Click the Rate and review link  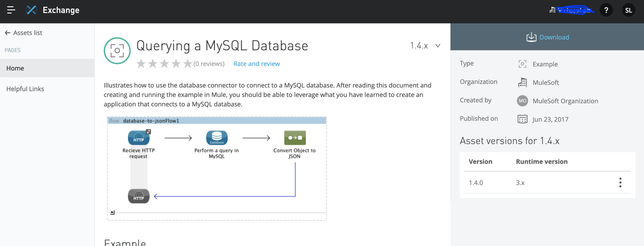point(257,64)
